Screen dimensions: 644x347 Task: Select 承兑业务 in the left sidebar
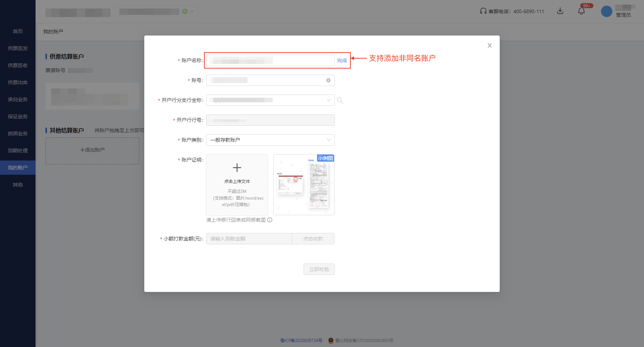tap(18, 99)
